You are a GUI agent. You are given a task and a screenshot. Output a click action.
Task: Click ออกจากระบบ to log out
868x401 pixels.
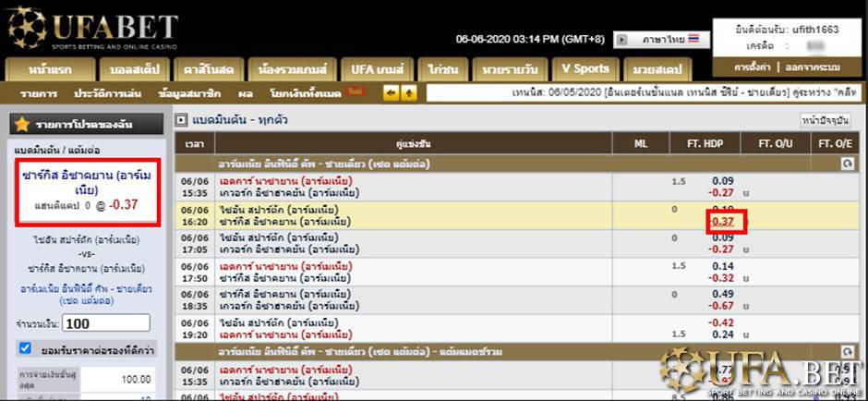(813, 67)
